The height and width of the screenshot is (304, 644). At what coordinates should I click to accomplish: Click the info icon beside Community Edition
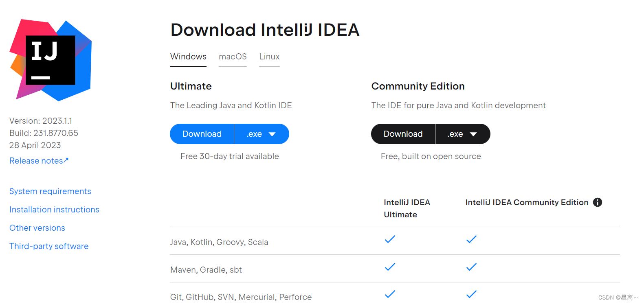point(598,202)
